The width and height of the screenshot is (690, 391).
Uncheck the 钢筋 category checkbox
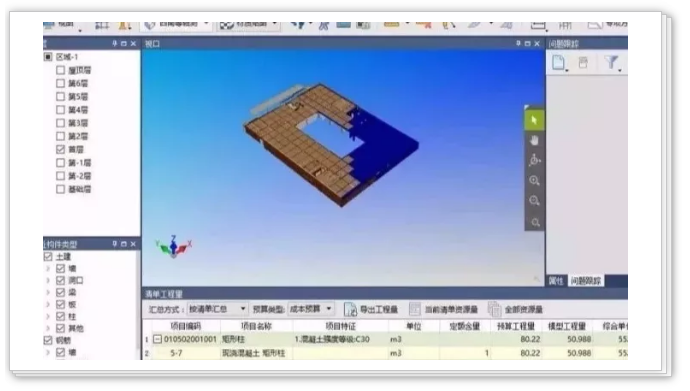coord(48,340)
